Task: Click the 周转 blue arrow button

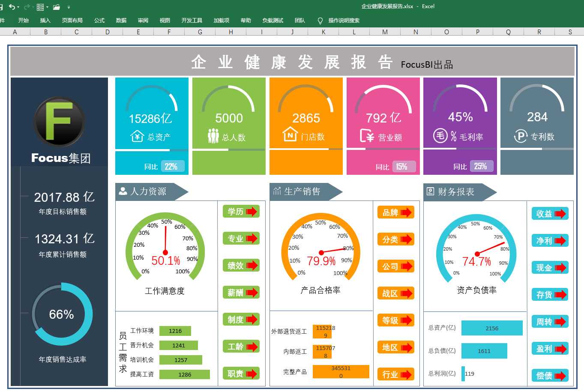Action: coord(550,321)
